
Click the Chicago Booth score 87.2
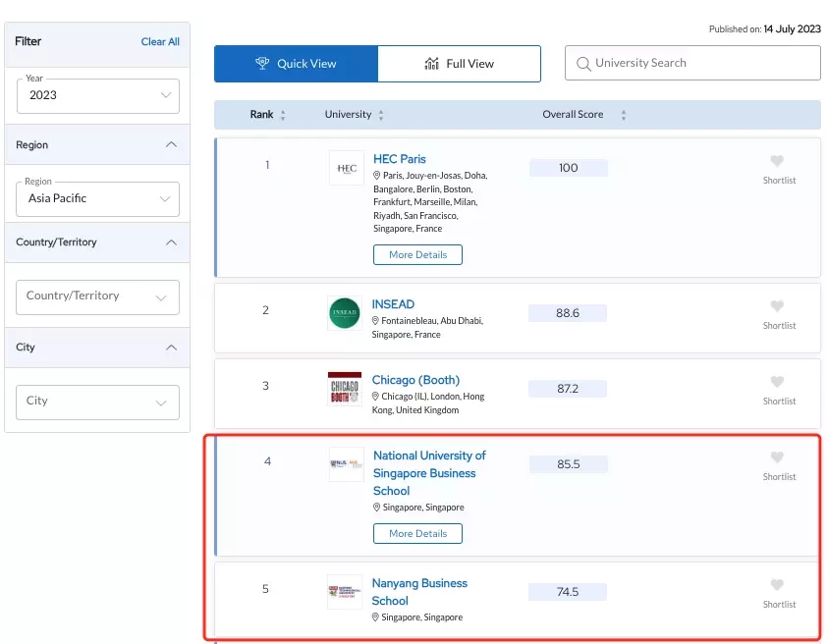(567, 389)
